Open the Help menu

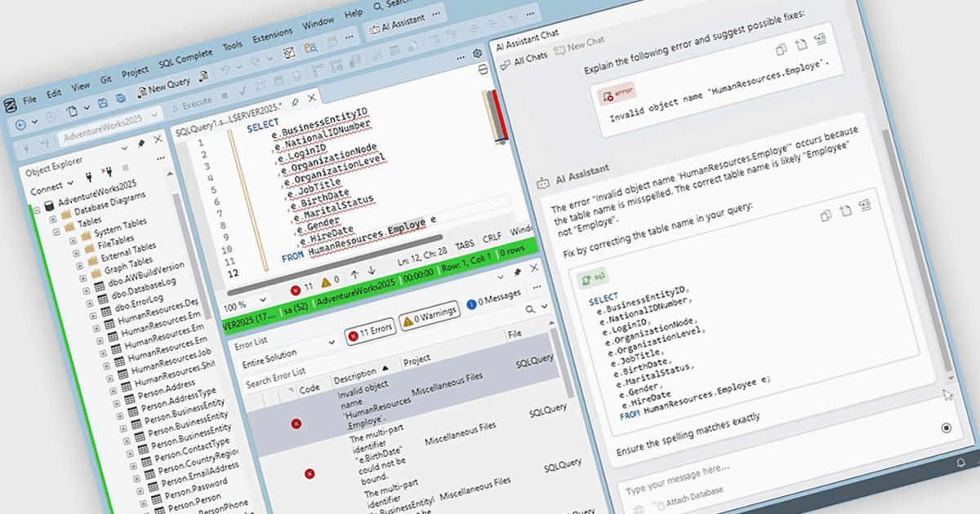(354, 13)
